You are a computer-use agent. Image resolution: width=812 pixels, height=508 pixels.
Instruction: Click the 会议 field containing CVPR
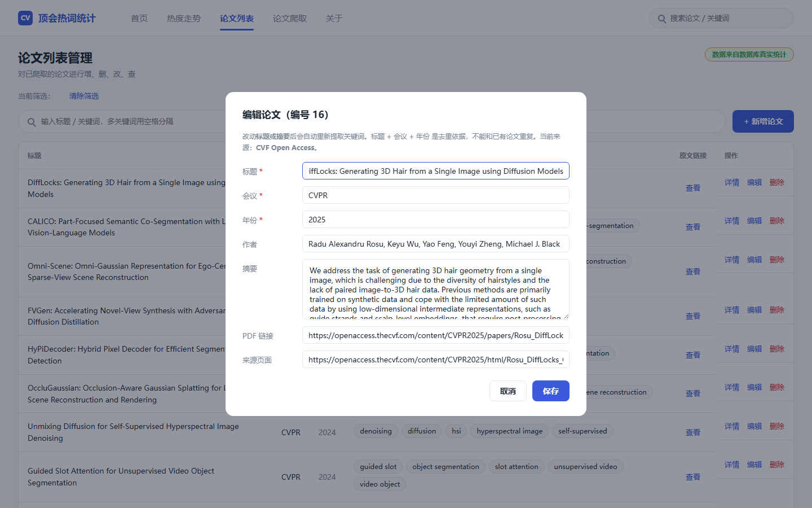point(436,195)
